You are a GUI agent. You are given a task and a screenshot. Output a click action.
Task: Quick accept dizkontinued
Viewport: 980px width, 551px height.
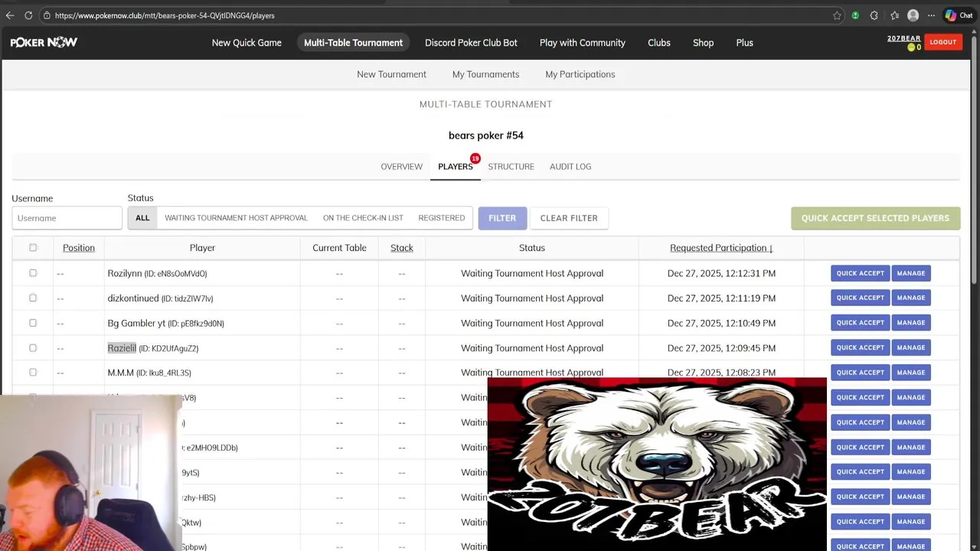click(860, 298)
